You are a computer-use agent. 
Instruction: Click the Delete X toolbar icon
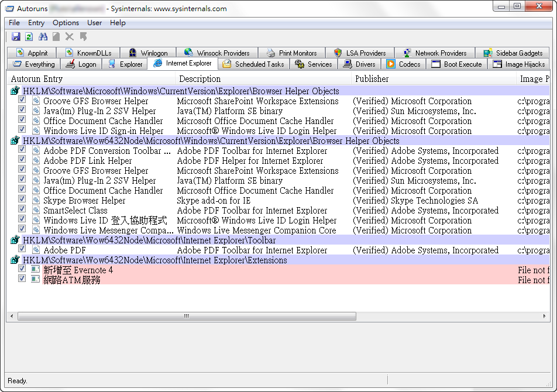point(70,37)
